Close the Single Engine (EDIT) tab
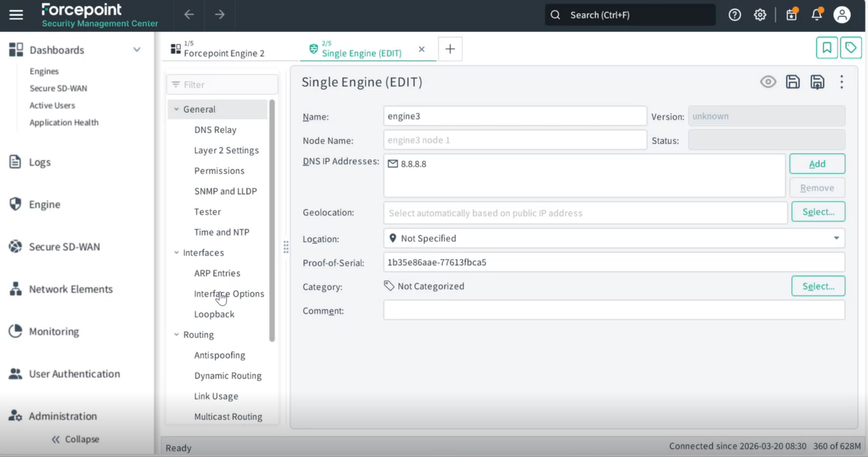868x457 pixels. coord(422,49)
